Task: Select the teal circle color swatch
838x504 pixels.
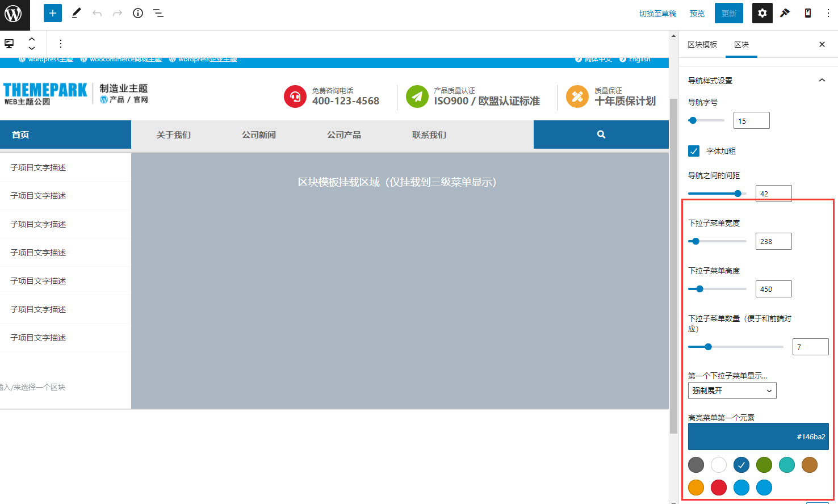Action: pos(786,465)
